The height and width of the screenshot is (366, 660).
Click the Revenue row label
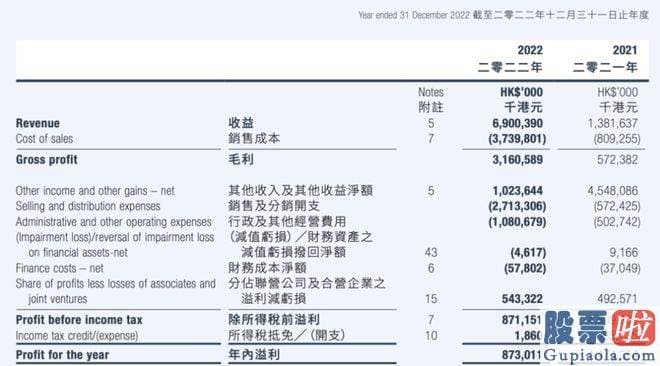[x=38, y=123]
